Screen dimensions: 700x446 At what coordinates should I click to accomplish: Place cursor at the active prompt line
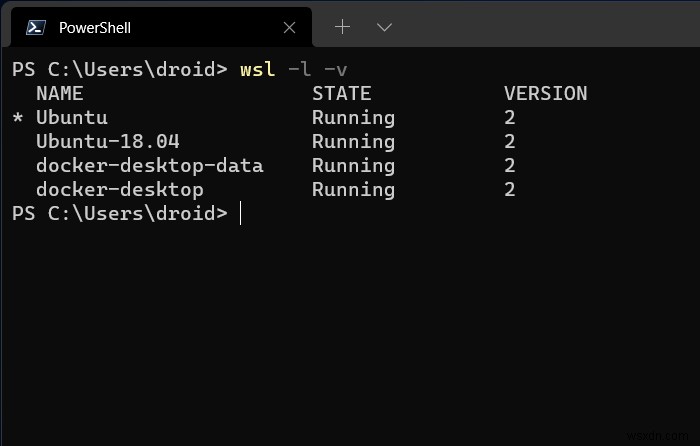click(241, 213)
